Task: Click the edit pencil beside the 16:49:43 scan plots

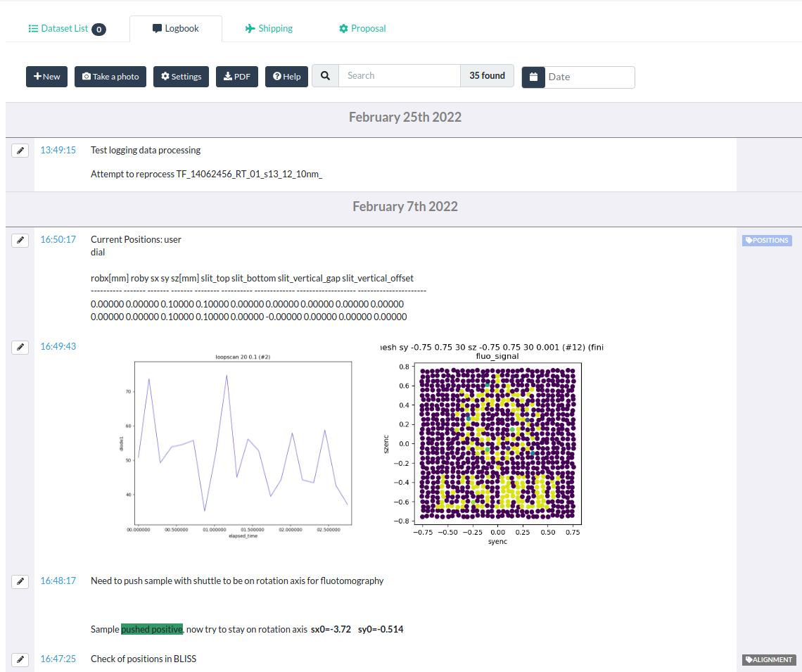Action: [20, 347]
